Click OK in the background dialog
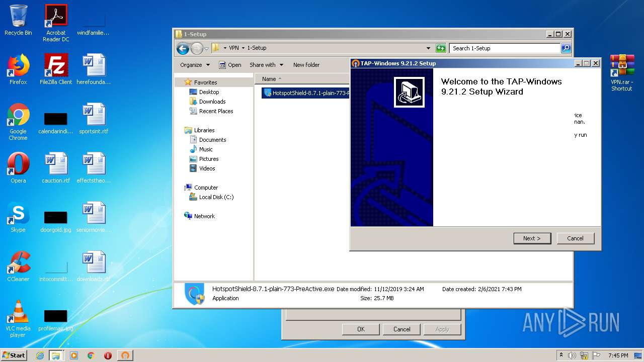The width and height of the screenshot is (644, 362). (361, 329)
